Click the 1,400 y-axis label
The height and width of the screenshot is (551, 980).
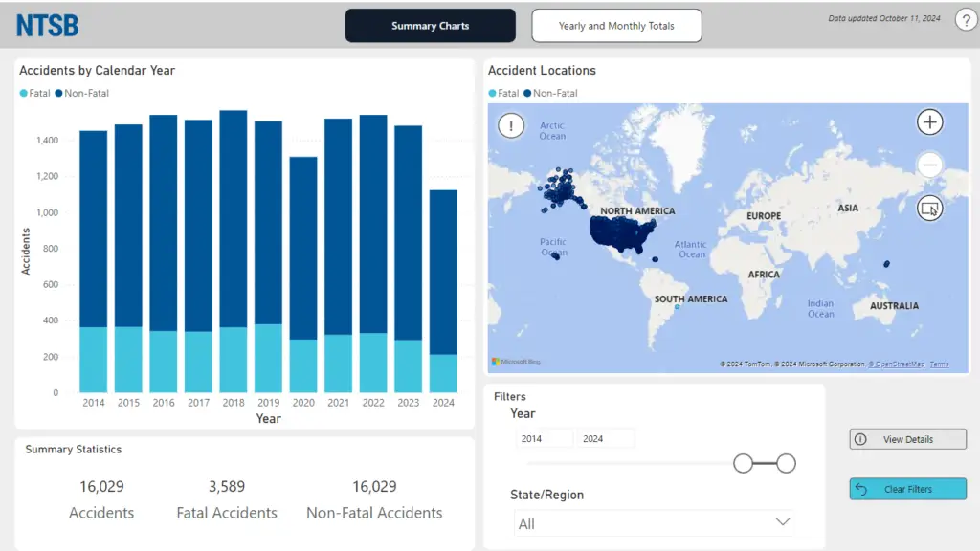click(47, 140)
